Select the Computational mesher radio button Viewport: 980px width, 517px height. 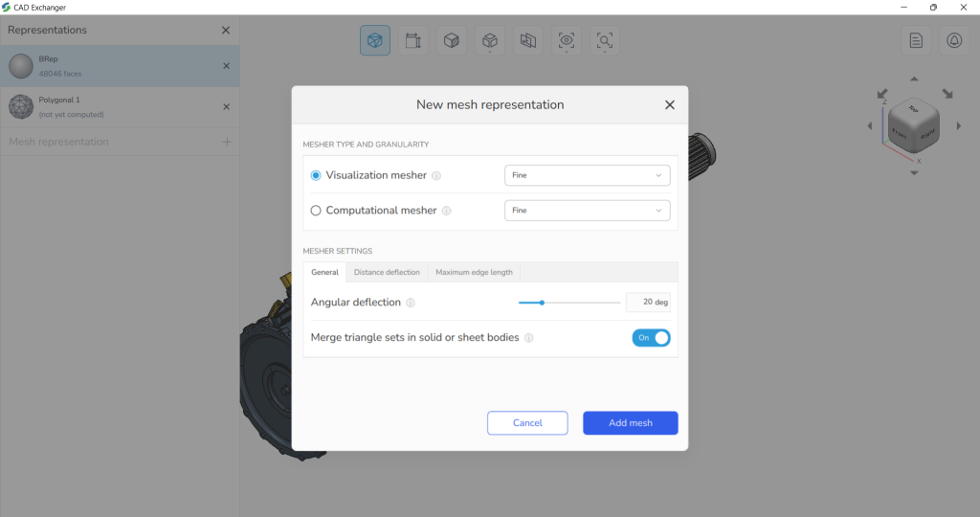(x=316, y=211)
